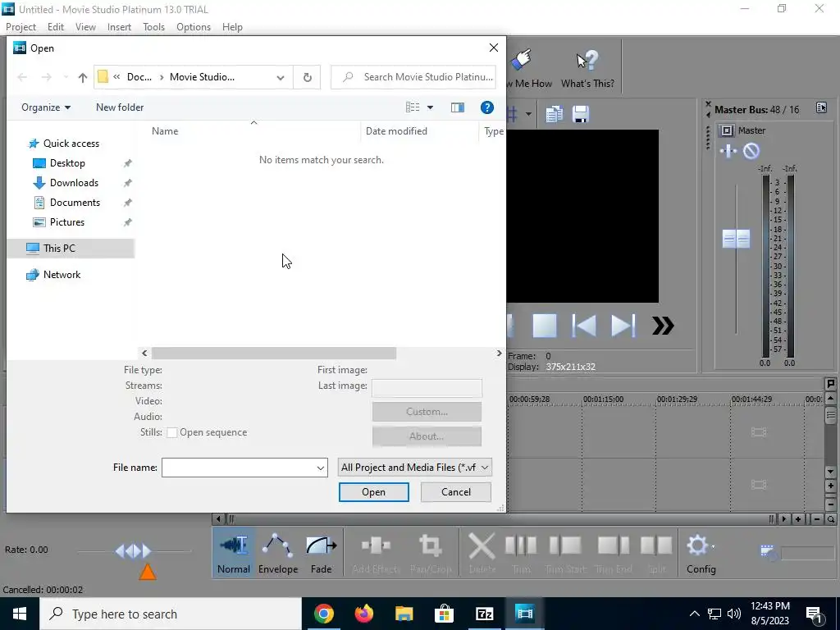Open 7-Zip from the taskbar
The height and width of the screenshot is (630, 840).
[484, 614]
